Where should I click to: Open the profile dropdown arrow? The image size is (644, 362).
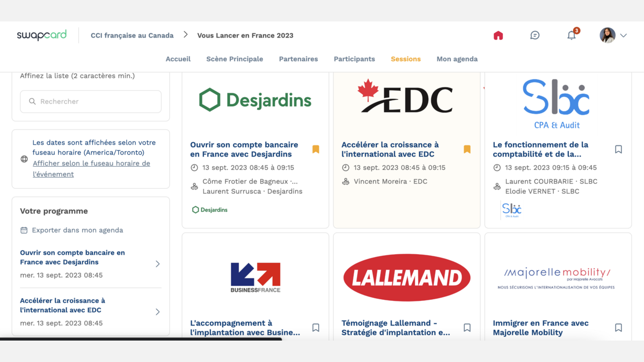(624, 35)
